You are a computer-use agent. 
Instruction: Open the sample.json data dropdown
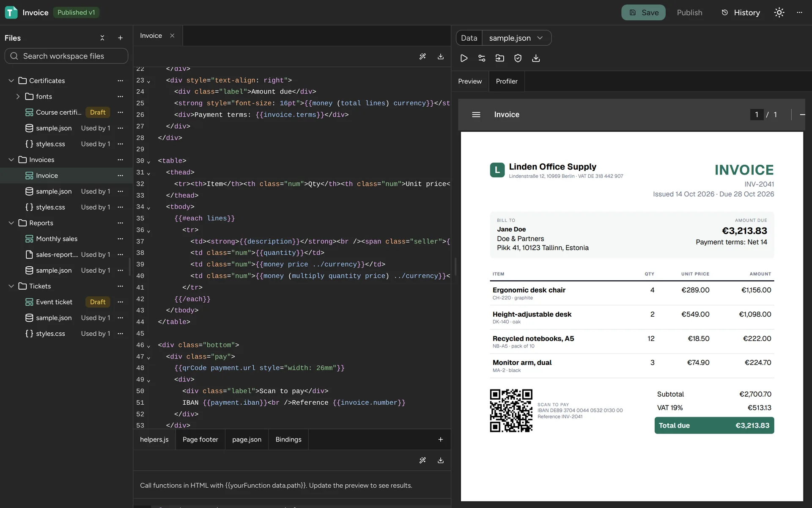516,38
